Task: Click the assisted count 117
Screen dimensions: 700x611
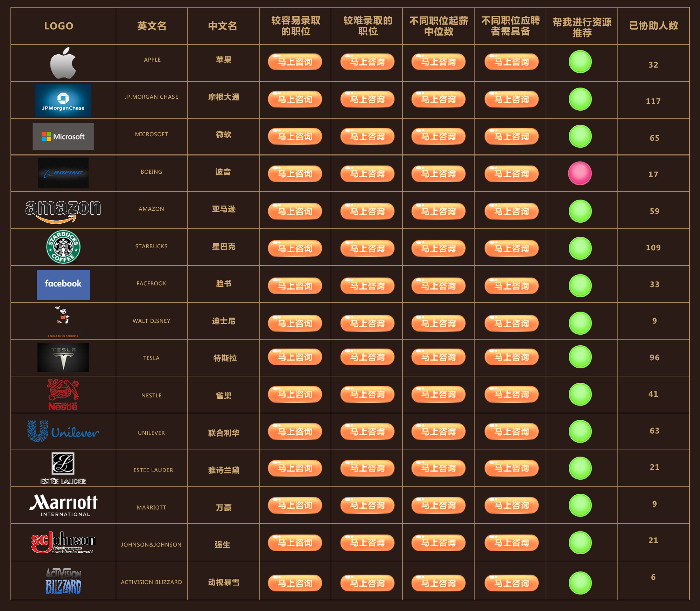Action: click(653, 101)
